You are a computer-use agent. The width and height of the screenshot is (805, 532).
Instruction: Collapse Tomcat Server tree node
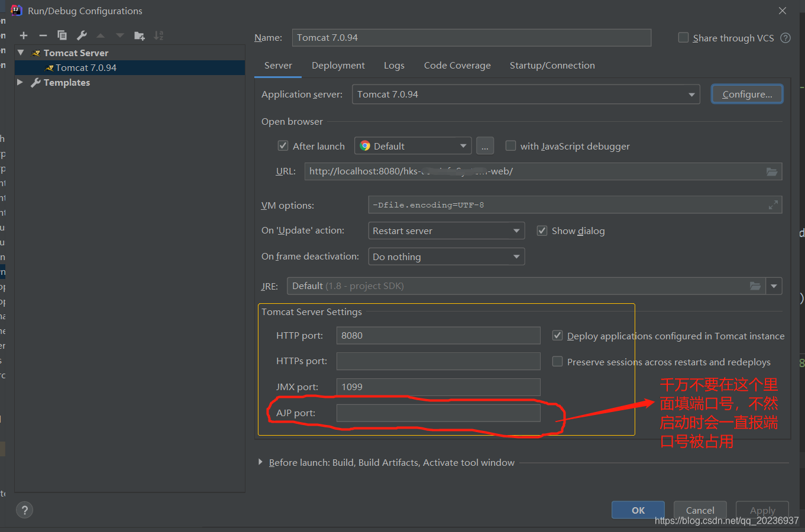(21, 53)
